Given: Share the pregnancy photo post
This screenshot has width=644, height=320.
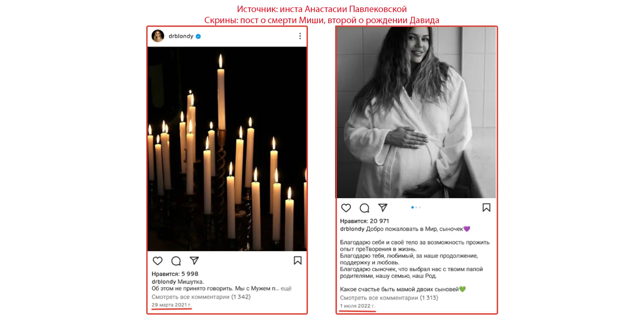Looking at the screenshot, I should [383, 208].
